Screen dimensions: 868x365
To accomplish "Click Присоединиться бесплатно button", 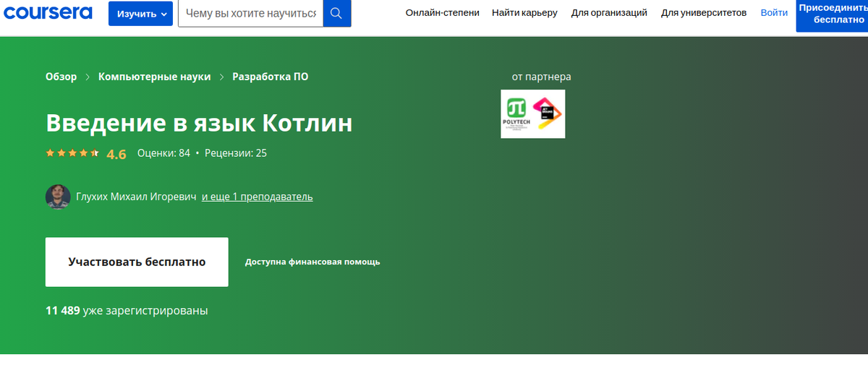I will (832, 14).
